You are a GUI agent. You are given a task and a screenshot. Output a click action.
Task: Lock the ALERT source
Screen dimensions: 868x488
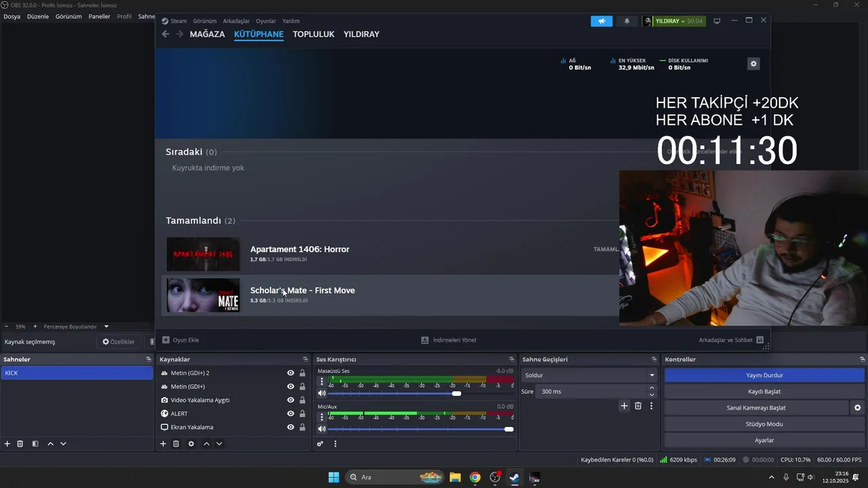[x=302, y=413]
